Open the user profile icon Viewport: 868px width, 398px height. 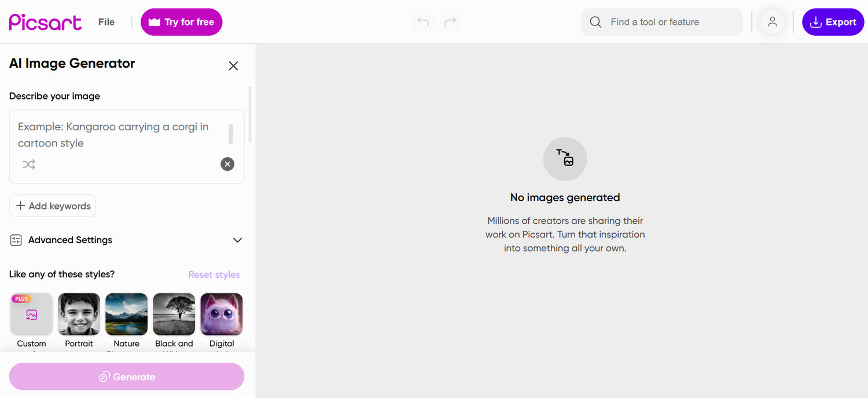772,22
